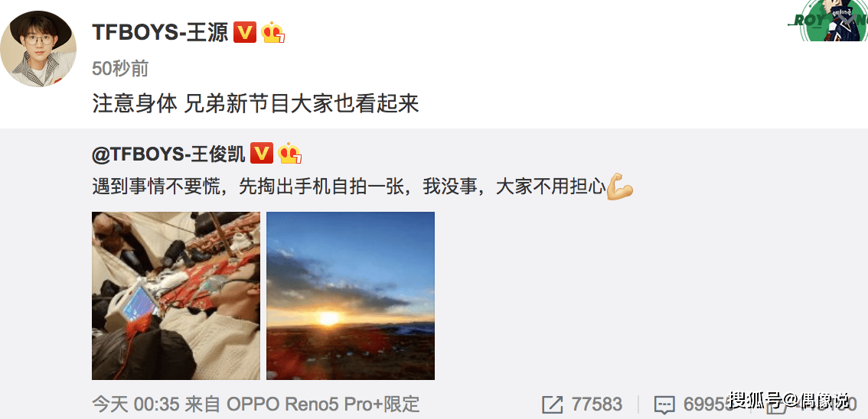Click the reposted text about 自拍一张
This screenshot has height=419, width=868.
(349, 187)
